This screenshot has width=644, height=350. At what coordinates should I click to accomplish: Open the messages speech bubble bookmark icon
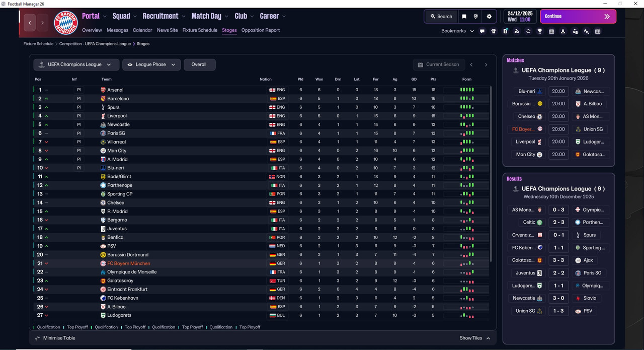[482, 31]
